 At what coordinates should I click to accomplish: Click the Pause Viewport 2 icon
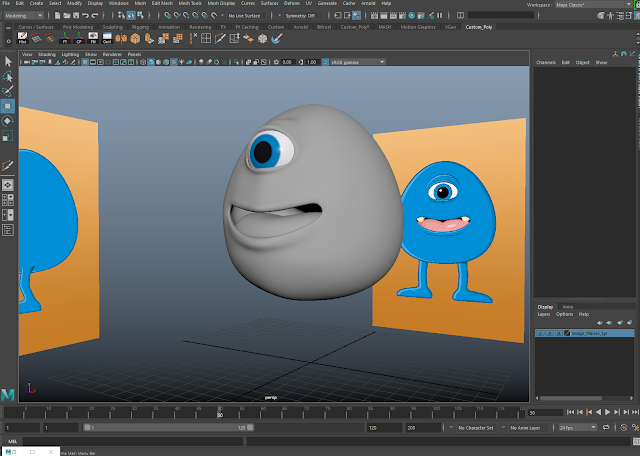(x=440, y=16)
